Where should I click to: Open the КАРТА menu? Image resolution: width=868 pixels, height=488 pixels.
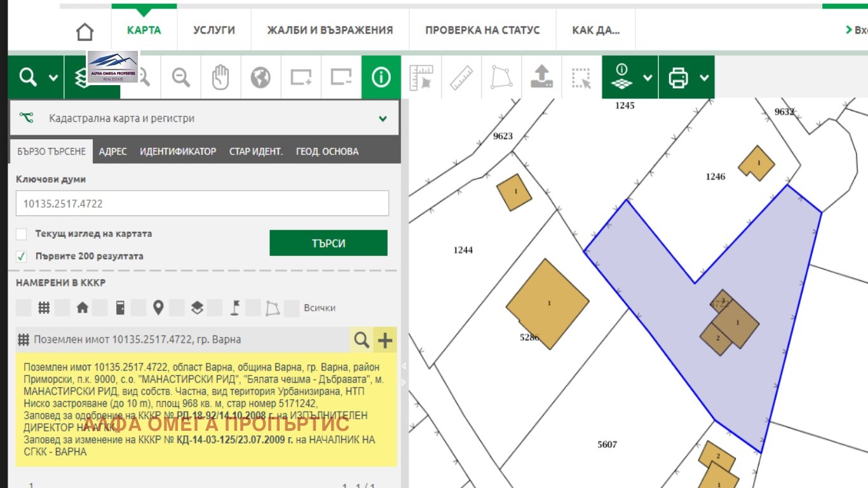144,30
